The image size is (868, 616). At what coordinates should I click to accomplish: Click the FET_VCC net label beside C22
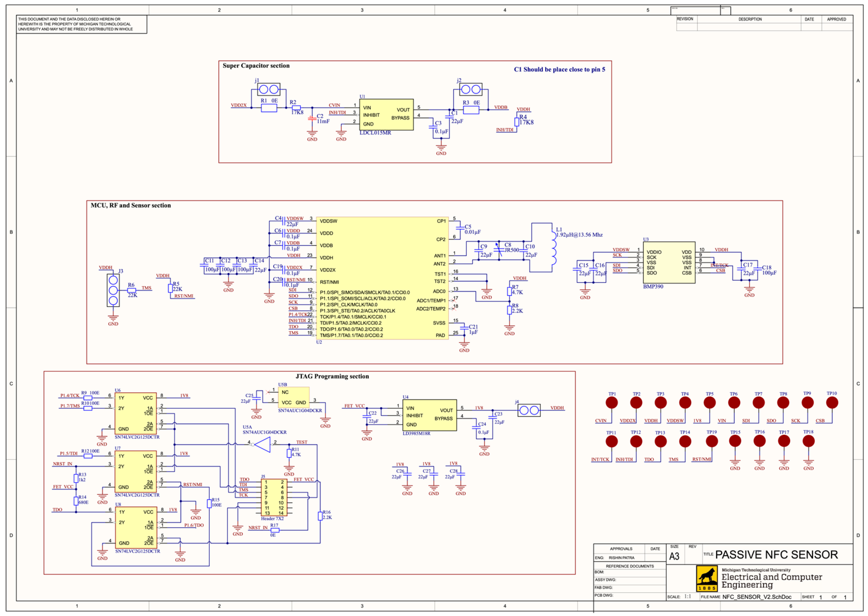[354, 406]
